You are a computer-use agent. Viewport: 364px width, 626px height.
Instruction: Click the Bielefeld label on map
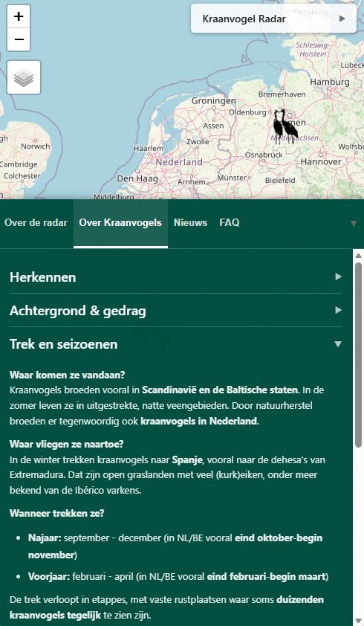[280, 181]
